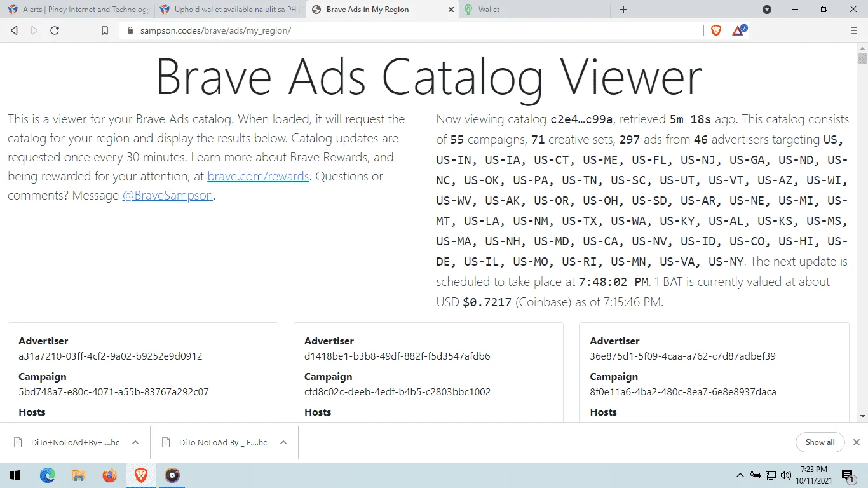This screenshot has width=868, height=488.
Task: Open the Brave main menu
Action: pyautogui.click(x=854, y=30)
